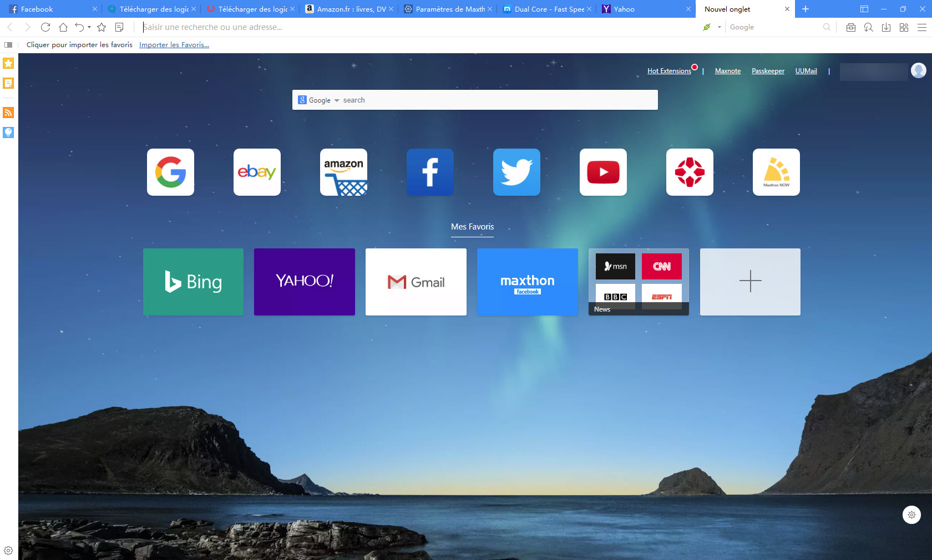Screen dimensions: 932x560
Task: Close the Yahoo tab
Action: [688, 9]
